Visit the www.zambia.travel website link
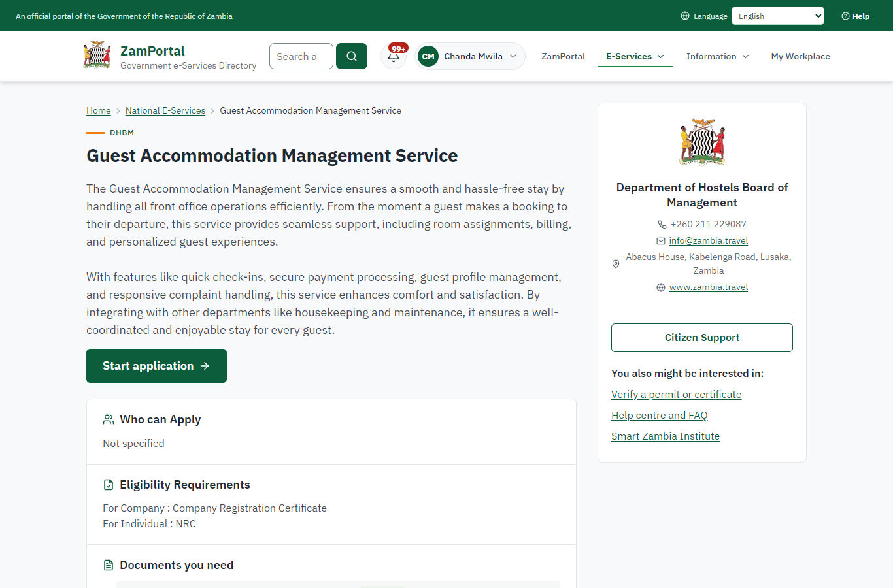The image size is (893, 588). 709,287
